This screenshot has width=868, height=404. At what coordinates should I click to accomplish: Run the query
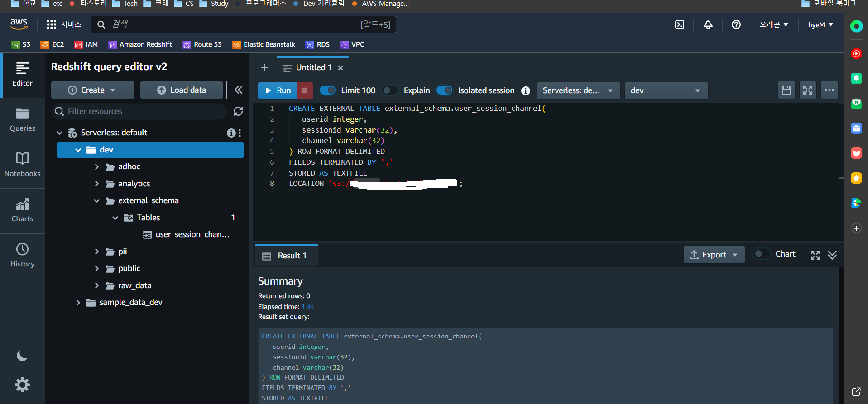click(x=277, y=90)
